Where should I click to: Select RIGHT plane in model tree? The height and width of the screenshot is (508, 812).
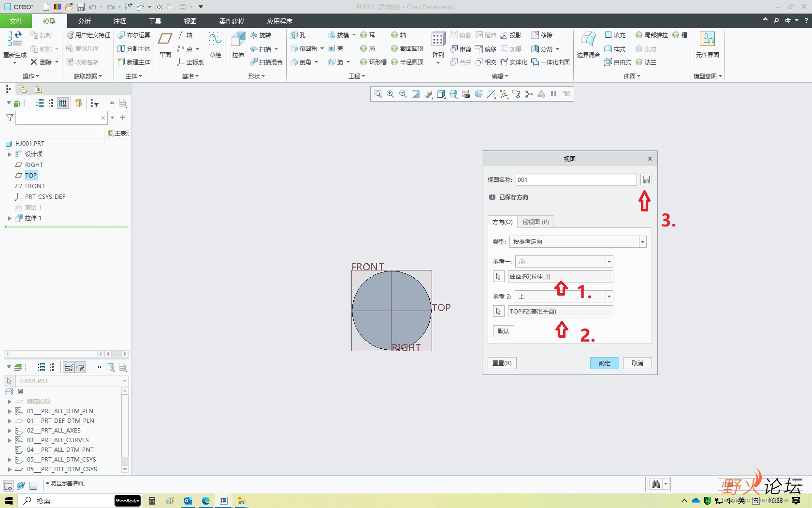point(34,165)
